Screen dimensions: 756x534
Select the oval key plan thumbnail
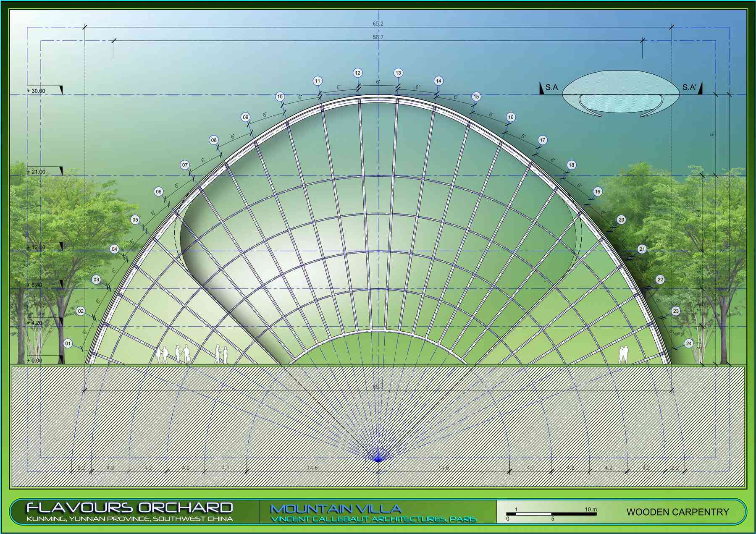click(x=621, y=93)
